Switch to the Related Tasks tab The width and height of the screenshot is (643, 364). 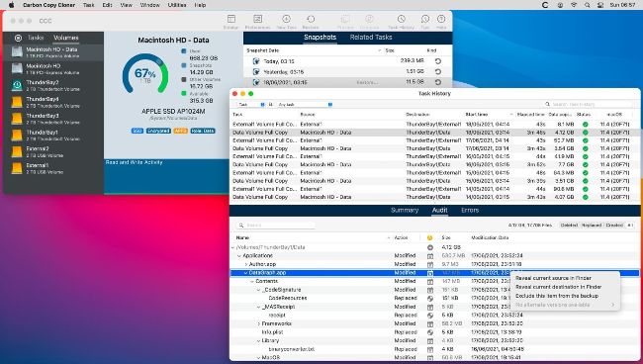pos(371,38)
